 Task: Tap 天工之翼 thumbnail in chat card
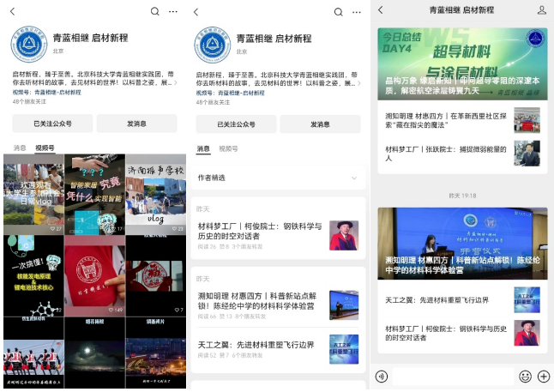[527, 299]
